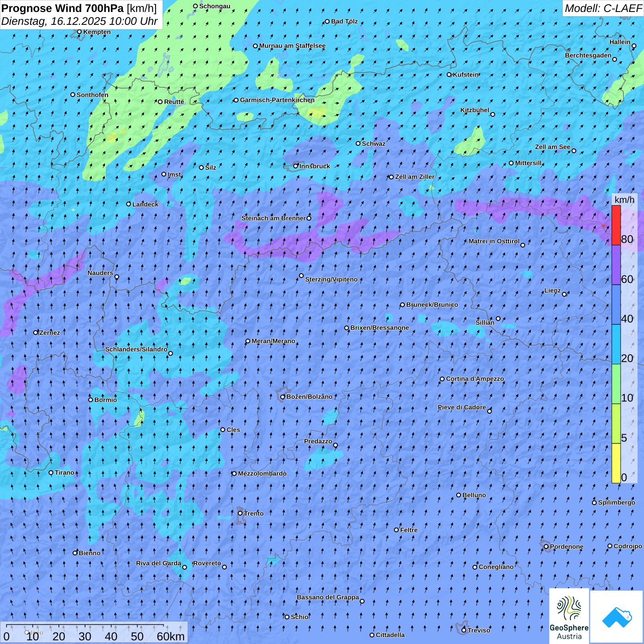Click the 'Garmisch-Partenkirchen' label
The width and height of the screenshot is (644, 644).
point(277,100)
